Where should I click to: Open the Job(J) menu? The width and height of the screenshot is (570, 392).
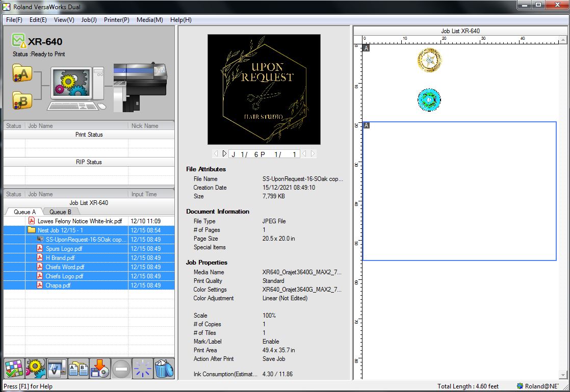[x=89, y=19]
